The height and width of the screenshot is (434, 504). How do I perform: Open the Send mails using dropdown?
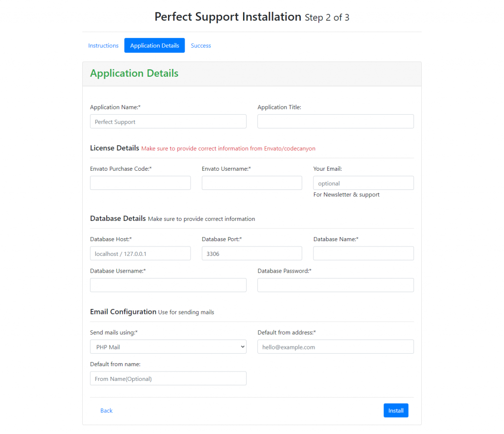(168, 347)
